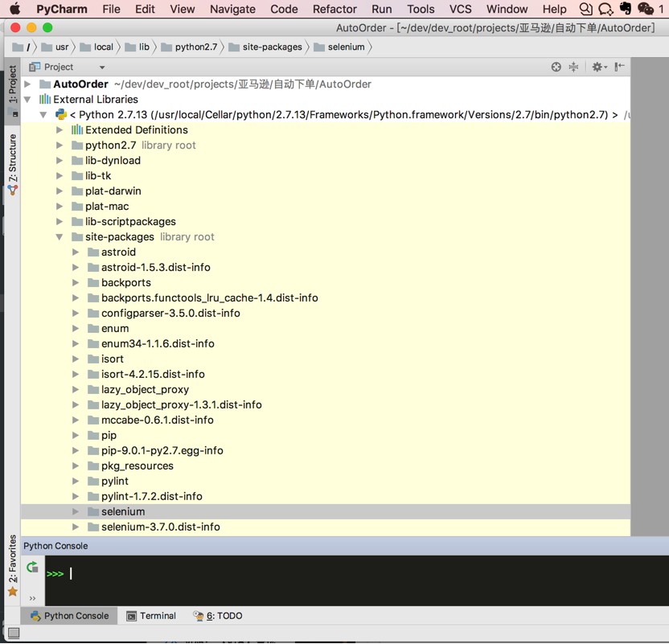Viewport: 669px width, 644px height.
Task: Expand the lib-dynload folder
Action: click(60, 160)
